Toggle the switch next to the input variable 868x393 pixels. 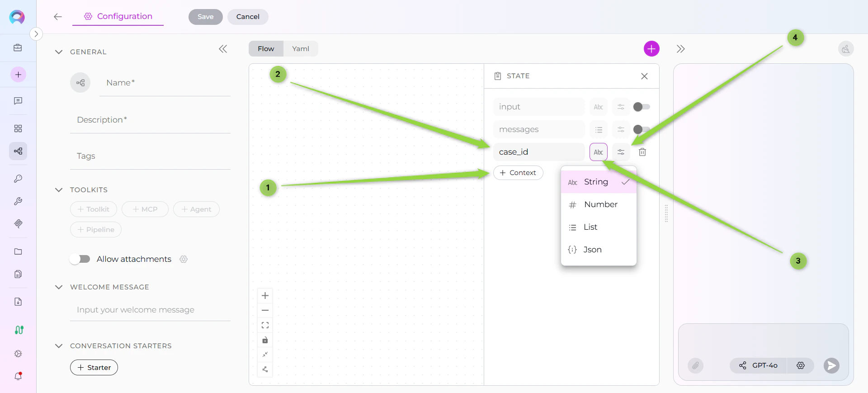[642, 107]
